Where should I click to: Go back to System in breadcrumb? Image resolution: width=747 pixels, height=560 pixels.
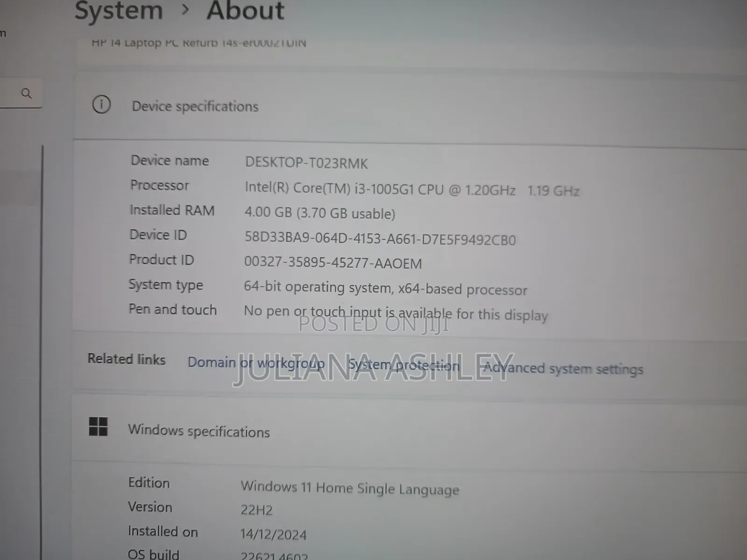[x=119, y=10]
